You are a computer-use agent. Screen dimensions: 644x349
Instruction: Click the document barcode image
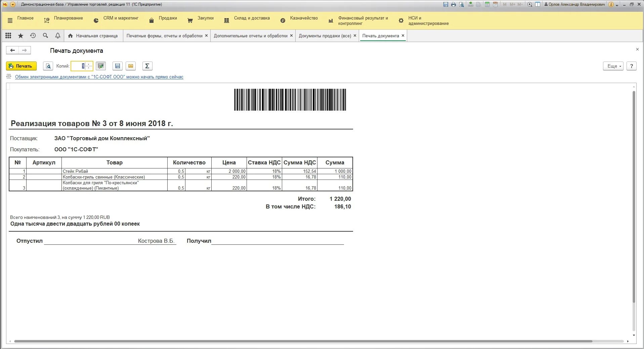click(x=290, y=100)
